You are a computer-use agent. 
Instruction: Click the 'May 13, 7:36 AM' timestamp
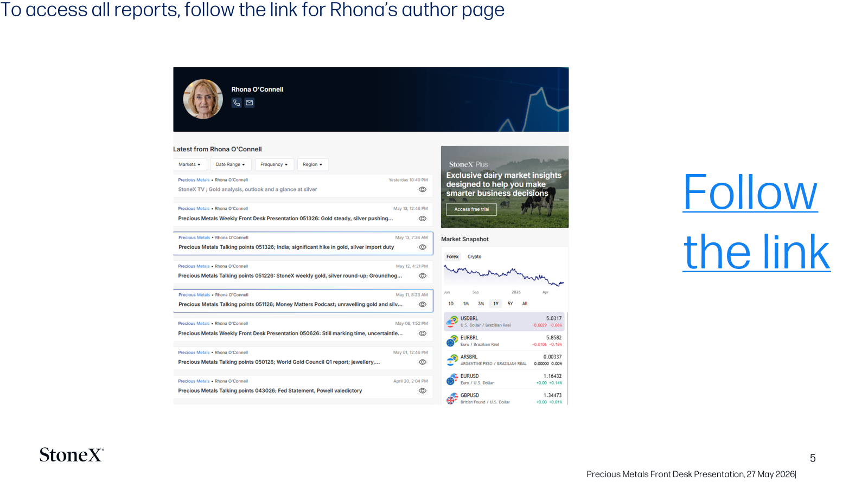point(411,237)
